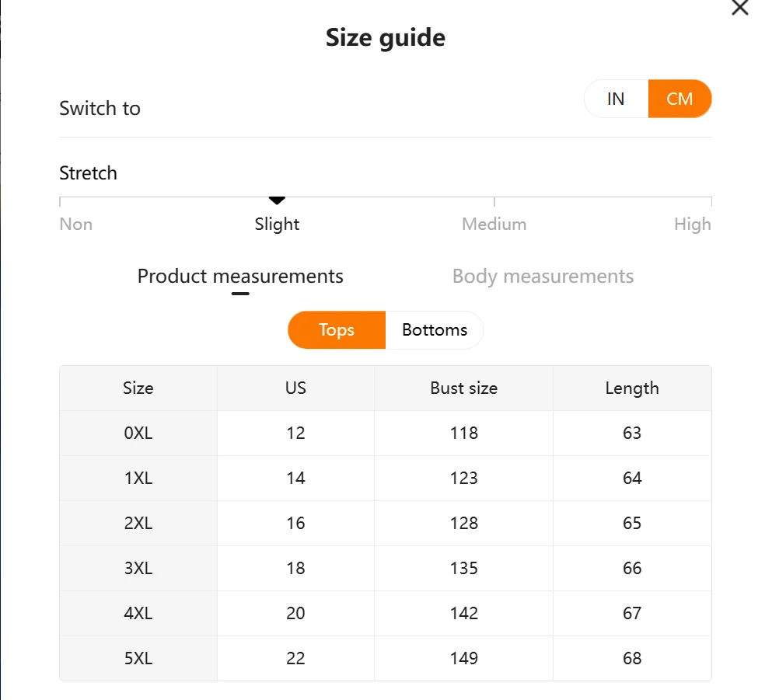Click the Non stretch label
This screenshot has height=700, width=765.
75,225
